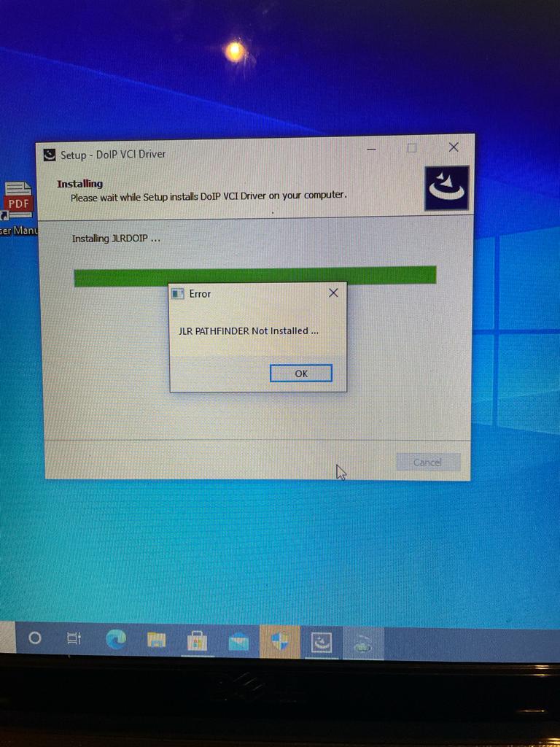Click the 'Installing JLRDOIP ...' status text
This screenshot has width=560, height=747.
[x=116, y=239]
